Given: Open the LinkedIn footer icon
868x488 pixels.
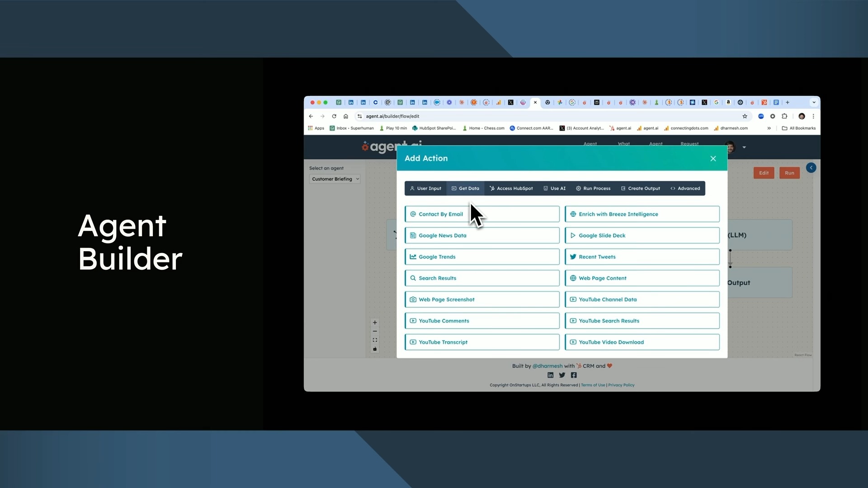Looking at the screenshot, I should [550, 375].
